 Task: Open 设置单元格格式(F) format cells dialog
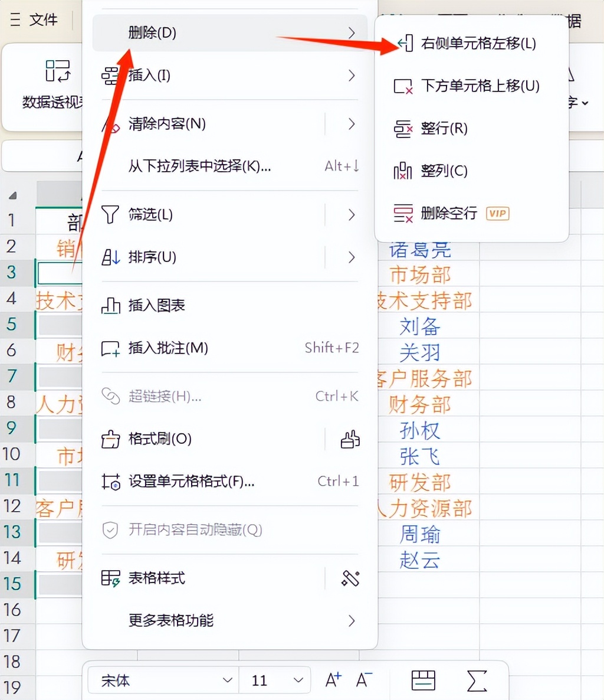(229, 482)
